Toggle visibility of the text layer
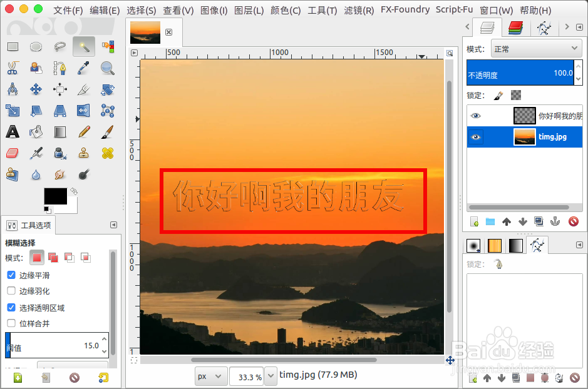Viewport: 588px width, 389px height. (475, 116)
